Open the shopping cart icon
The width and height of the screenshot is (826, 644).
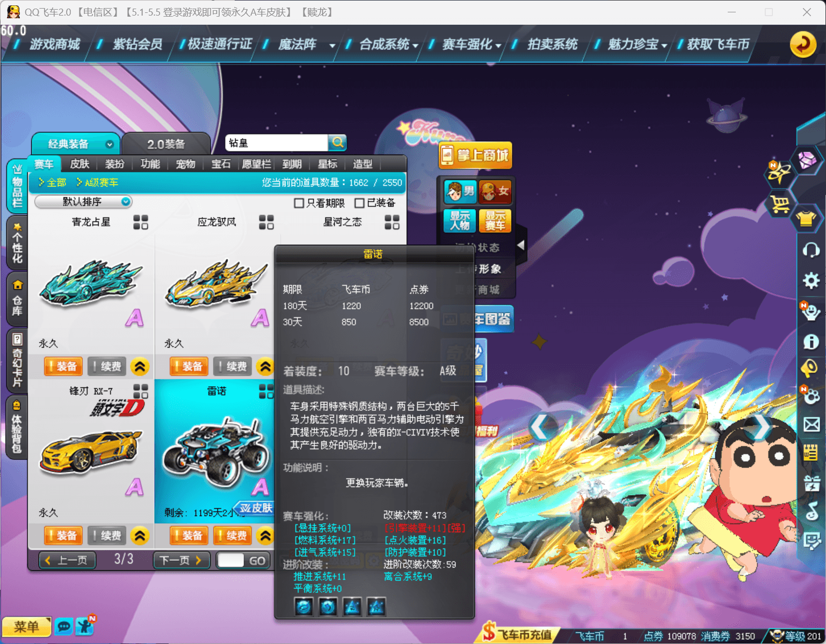[x=780, y=204]
